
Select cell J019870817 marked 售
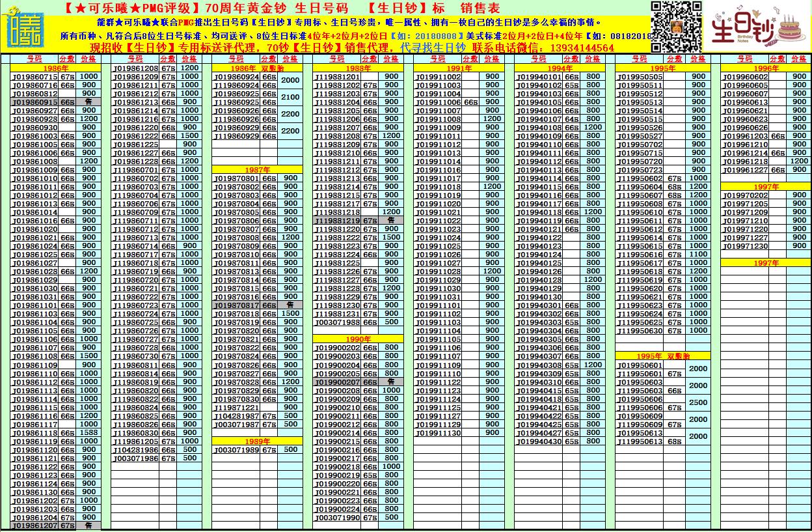pyautogui.click(x=237, y=305)
